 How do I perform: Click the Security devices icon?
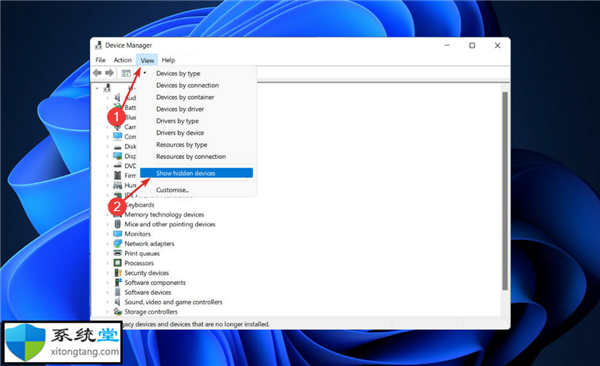click(117, 273)
